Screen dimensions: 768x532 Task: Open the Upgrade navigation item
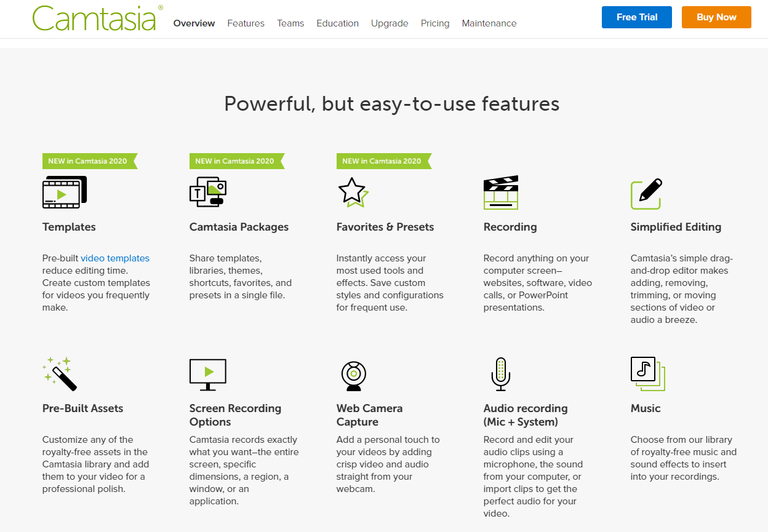click(x=390, y=23)
